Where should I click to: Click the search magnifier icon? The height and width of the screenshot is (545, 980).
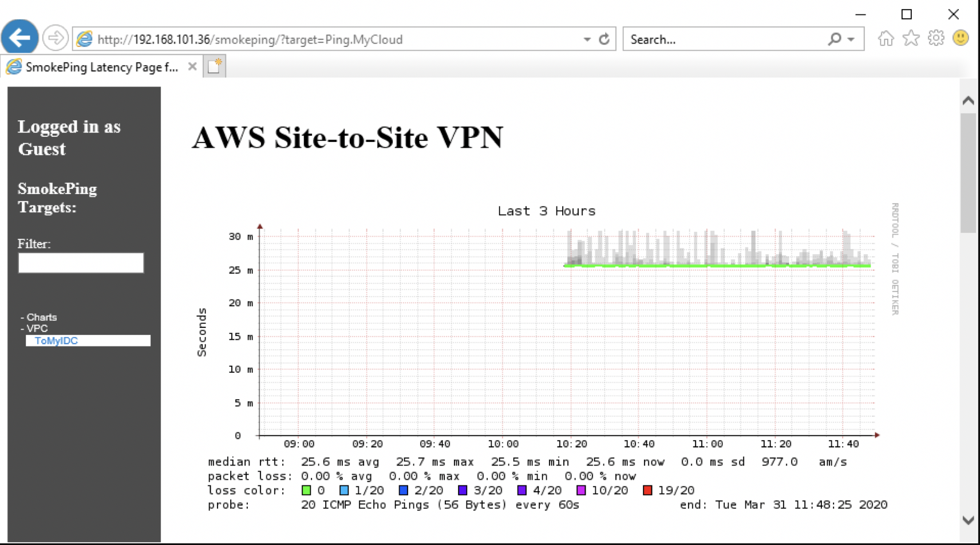click(x=835, y=39)
